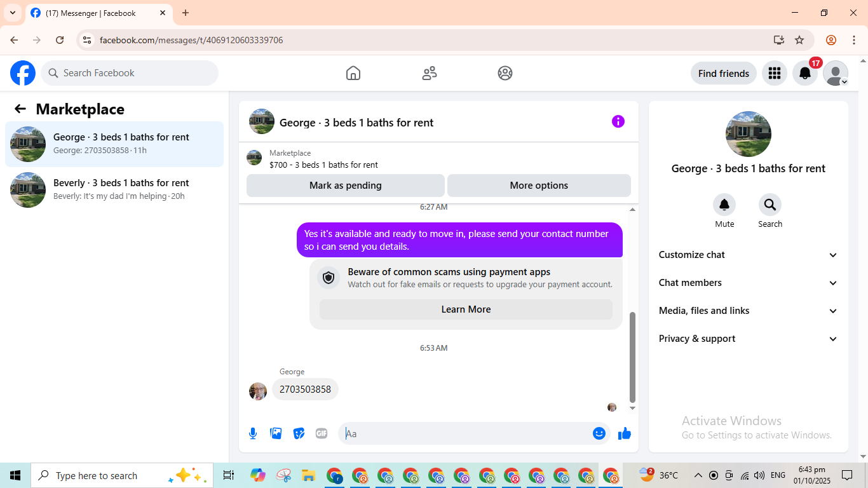Click the purple 'Yes it's available' message
This screenshot has width=868, height=488.
coord(459,240)
